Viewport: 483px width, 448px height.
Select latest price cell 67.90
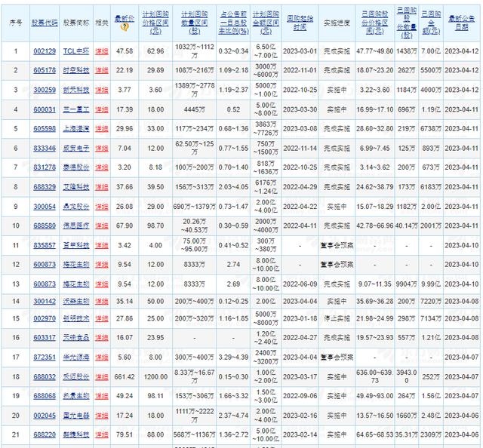coord(125,226)
